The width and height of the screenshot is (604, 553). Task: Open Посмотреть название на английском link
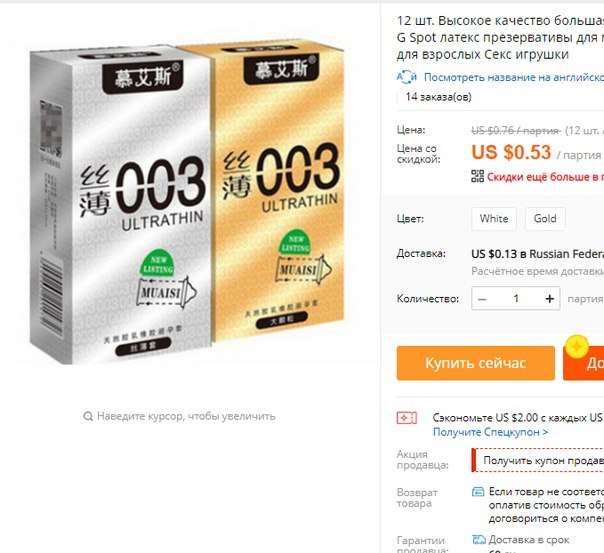coord(514,77)
